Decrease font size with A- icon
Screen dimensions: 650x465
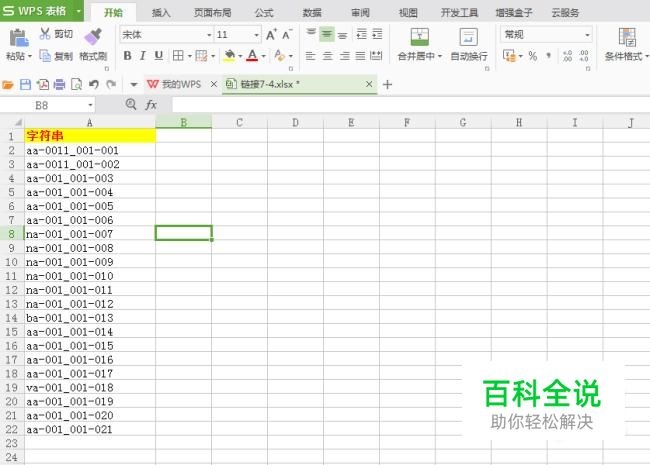[x=287, y=35]
